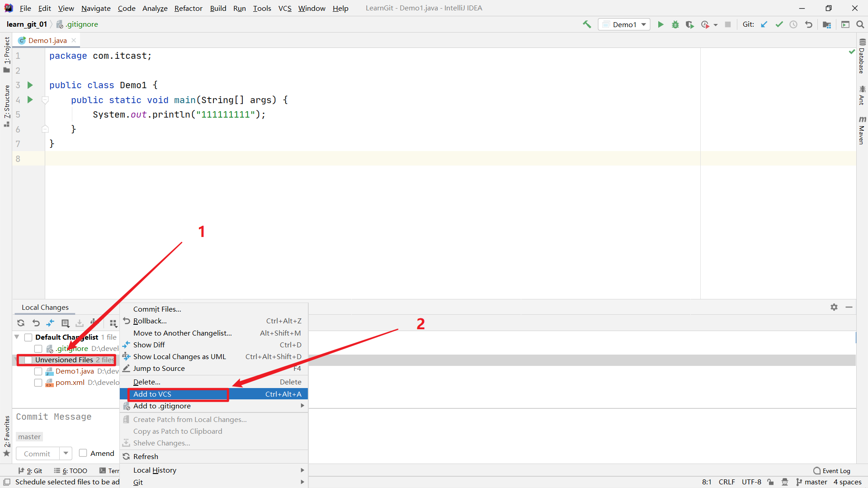The width and height of the screenshot is (868, 488).
Task: Click the inspections profile icon in status bar
Action: pos(785,482)
